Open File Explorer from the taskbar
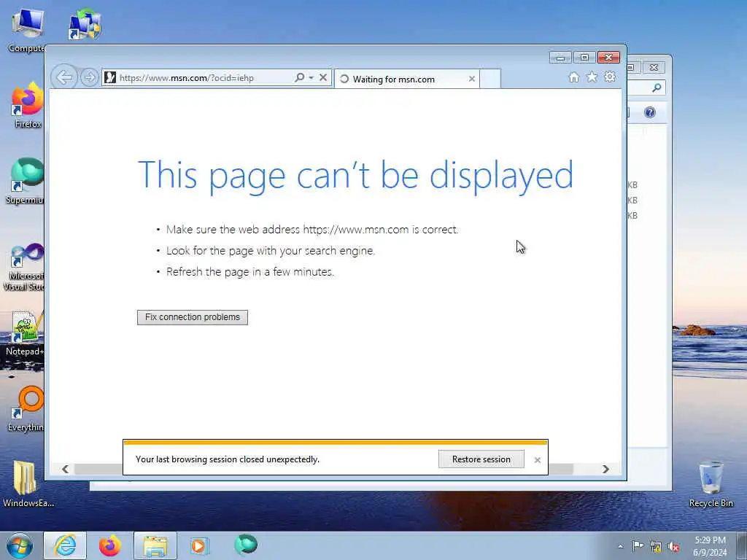 (155, 545)
